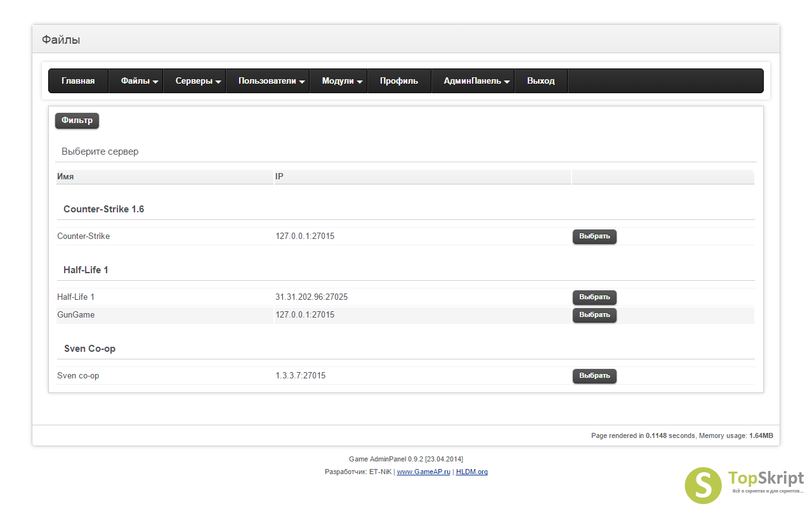Click the Half-Life 1 group heading
Viewport: 812px width, 509px height.
[86, 270]
